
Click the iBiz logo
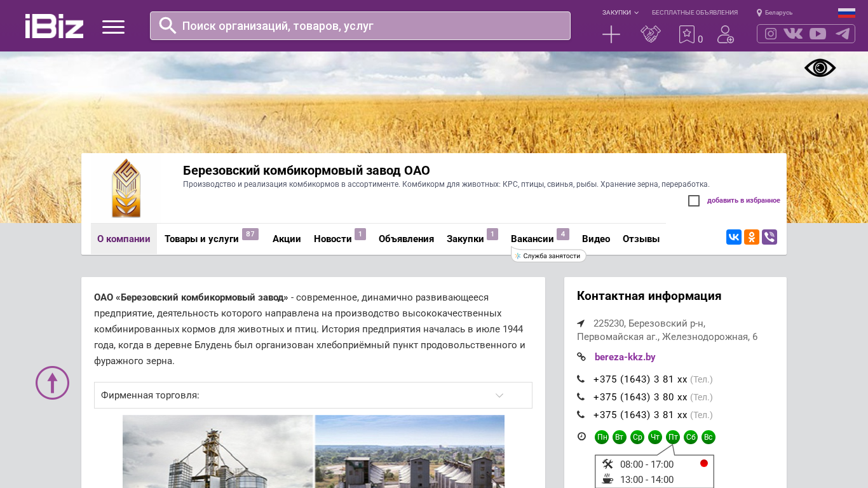tap(54, 26)
